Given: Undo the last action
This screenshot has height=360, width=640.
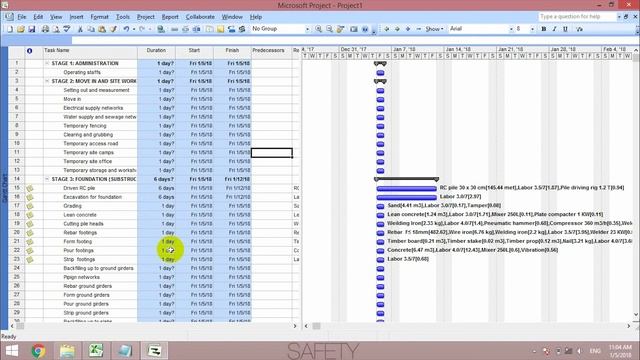Looking at the screenshot, I should coord(127,29).
